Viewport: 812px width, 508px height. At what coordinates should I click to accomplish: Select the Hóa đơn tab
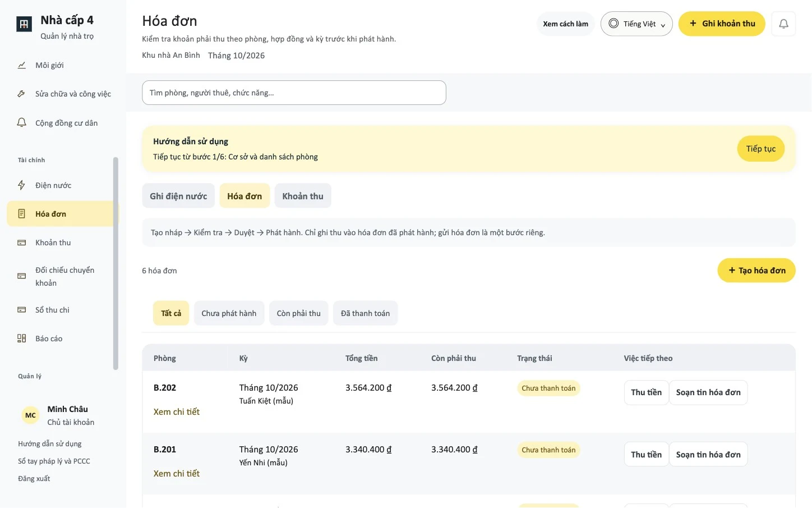244,196
